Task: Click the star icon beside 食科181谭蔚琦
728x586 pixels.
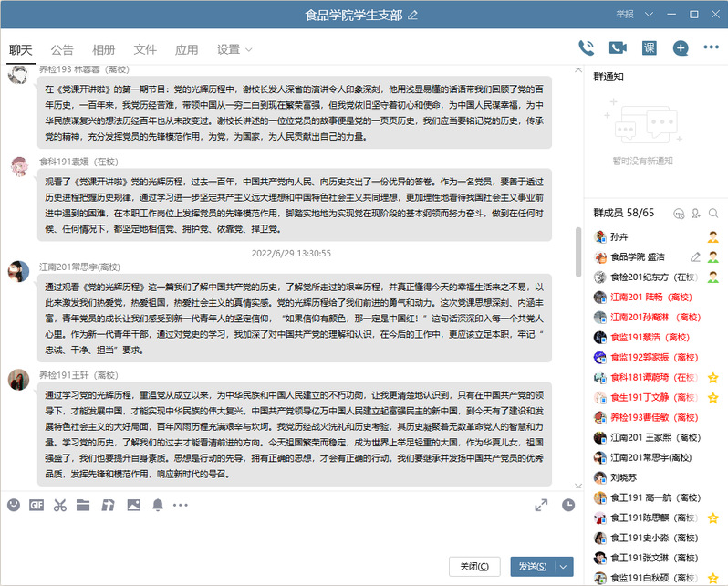Action: pyautogui.click(x=712, y=377)
